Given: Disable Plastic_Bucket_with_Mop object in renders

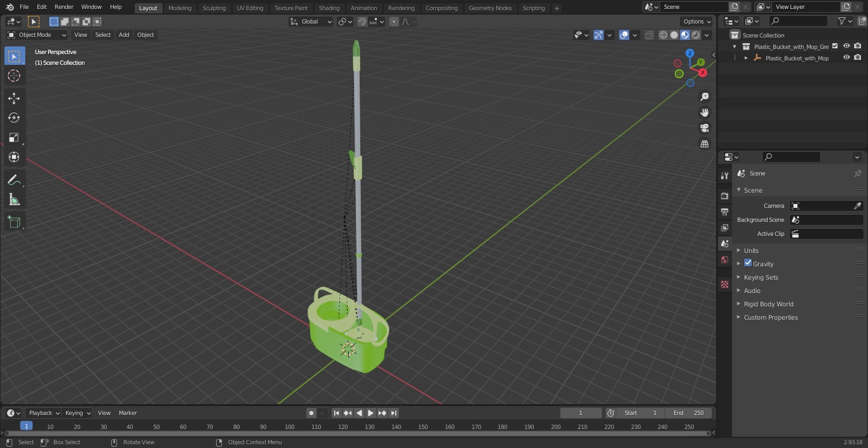Looking at the screenshot, I should (x=858, y=57).
